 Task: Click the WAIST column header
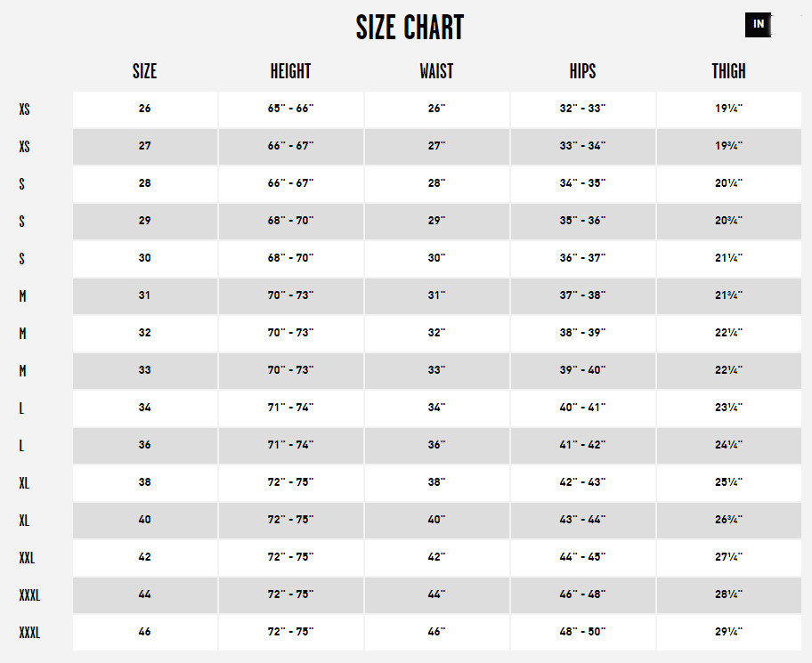[436, 71]
